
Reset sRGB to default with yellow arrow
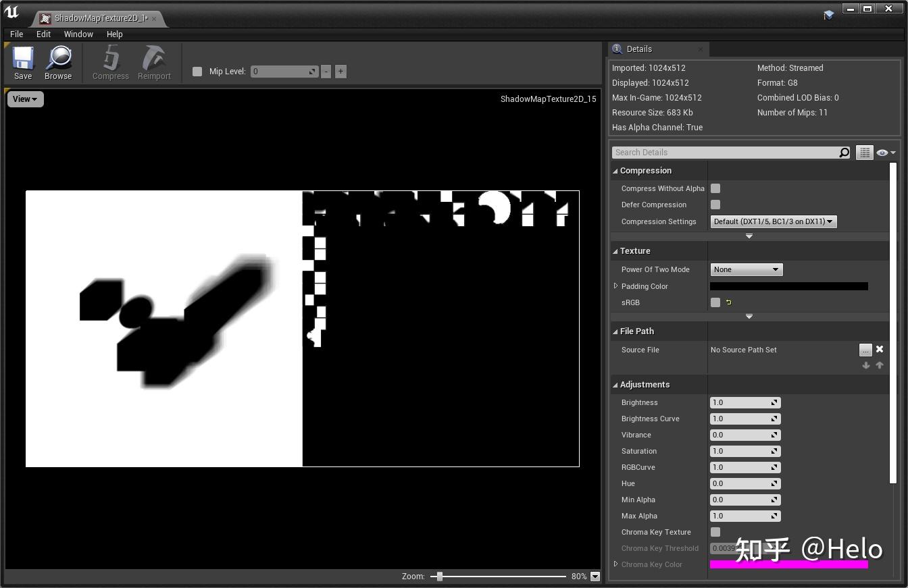click(x=728, y=302)
